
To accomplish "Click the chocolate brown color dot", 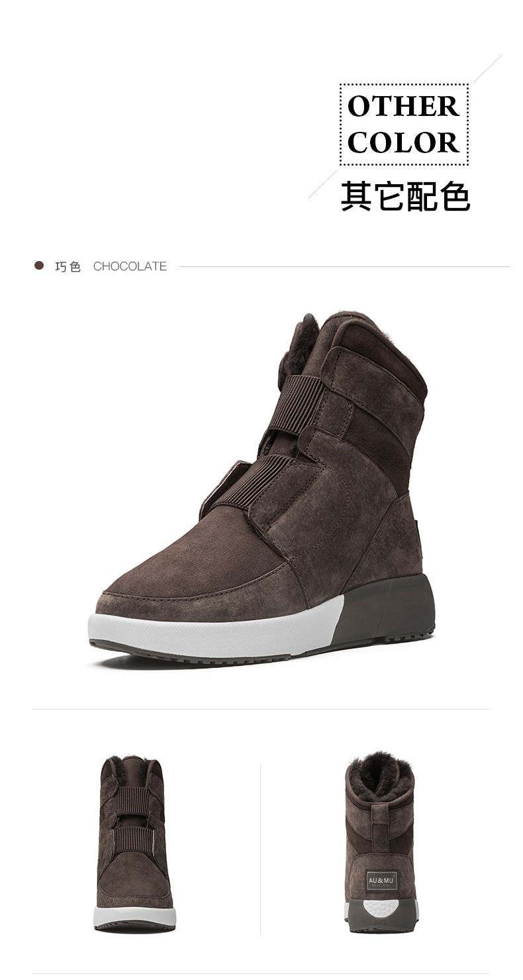I will 39,266.
